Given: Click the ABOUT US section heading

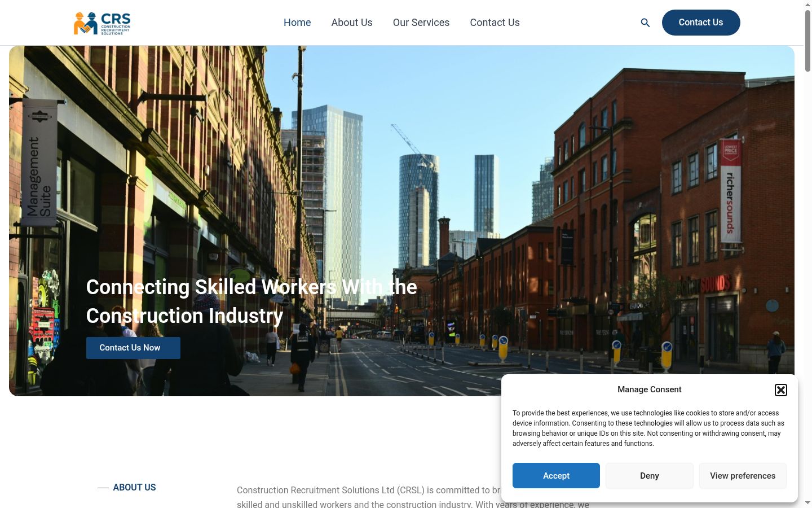Looking at the screenshot, I should (x=134, y=487).
